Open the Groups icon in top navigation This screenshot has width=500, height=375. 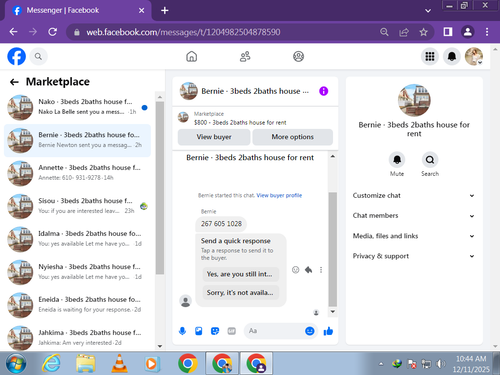(x=298, y=56)
